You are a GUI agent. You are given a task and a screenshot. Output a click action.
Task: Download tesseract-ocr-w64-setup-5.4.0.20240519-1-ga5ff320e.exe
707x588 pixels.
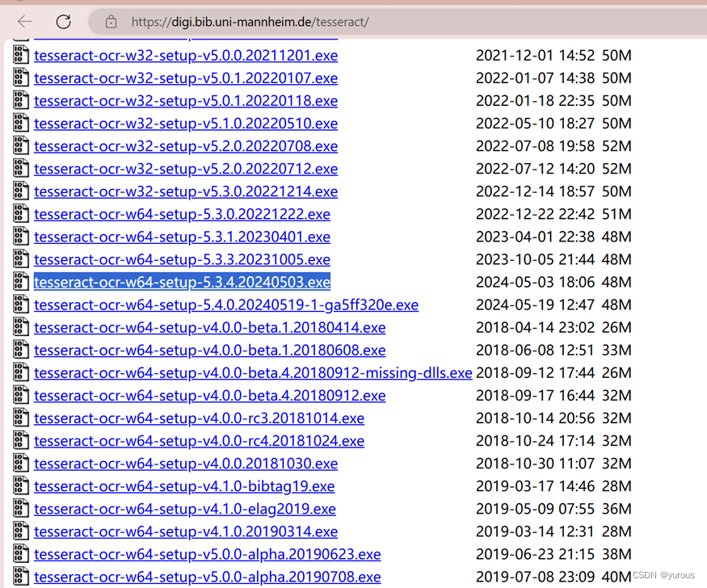tap(226, 304)
